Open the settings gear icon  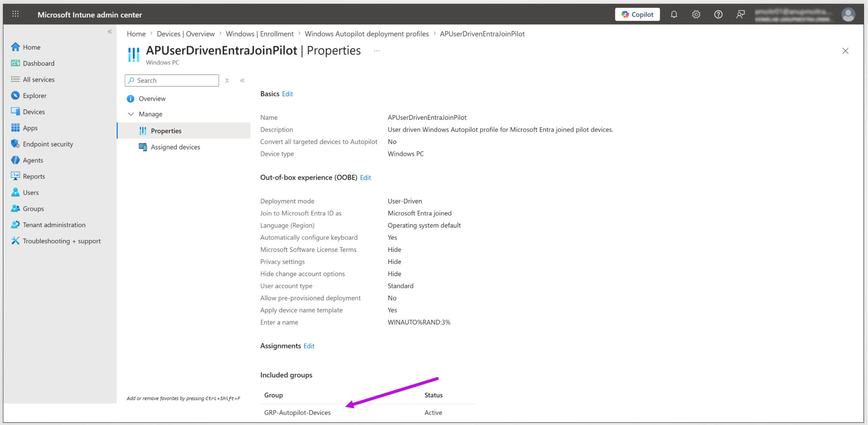[696, 14]
